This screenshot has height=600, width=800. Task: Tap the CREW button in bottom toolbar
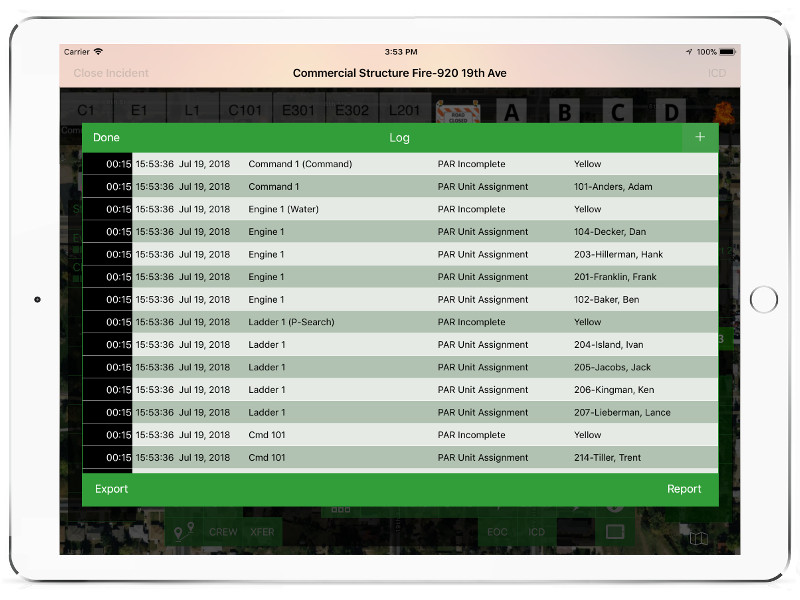pos(223,532)
